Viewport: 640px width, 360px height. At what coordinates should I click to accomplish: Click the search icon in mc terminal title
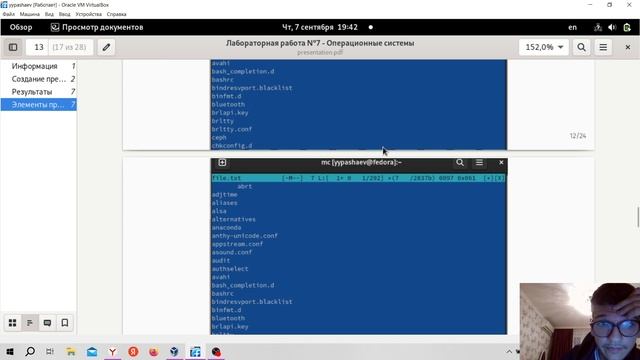pyautogui.click(x=460, y=162)
